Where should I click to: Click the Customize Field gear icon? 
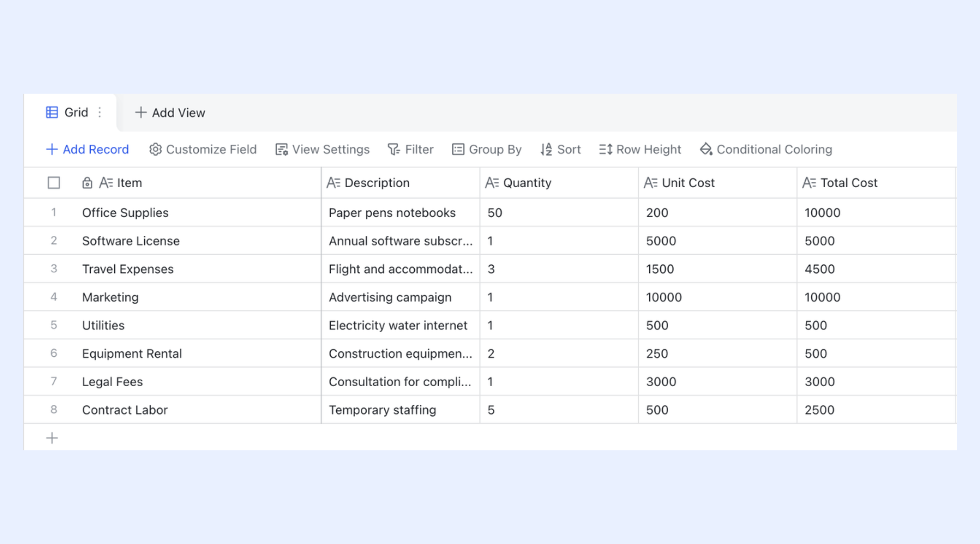[x=155, y=149]
